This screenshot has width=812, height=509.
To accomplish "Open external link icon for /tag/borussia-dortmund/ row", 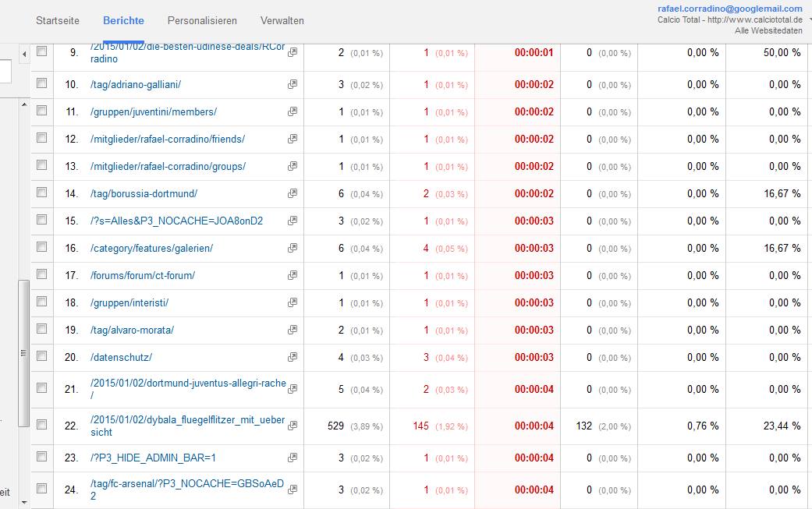I will [x=293, y=193].
